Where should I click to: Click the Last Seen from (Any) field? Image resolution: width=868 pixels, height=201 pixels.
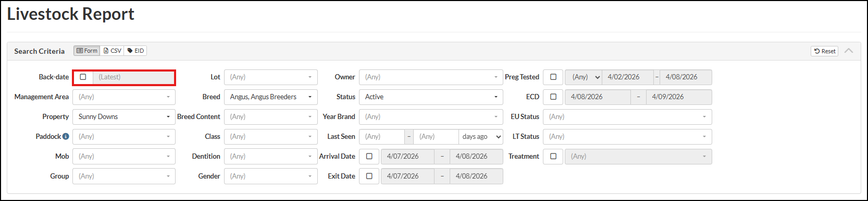coord(382,136)
